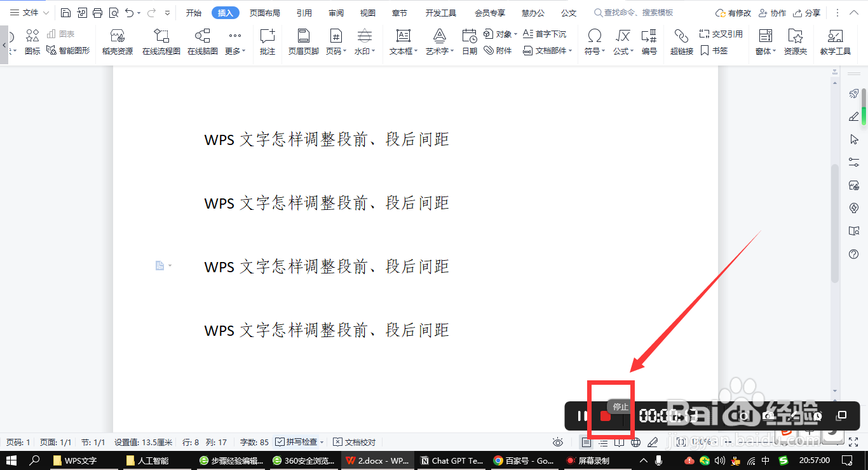
Task: Open 在线流程图 tool
Action: tap(161, 42)
